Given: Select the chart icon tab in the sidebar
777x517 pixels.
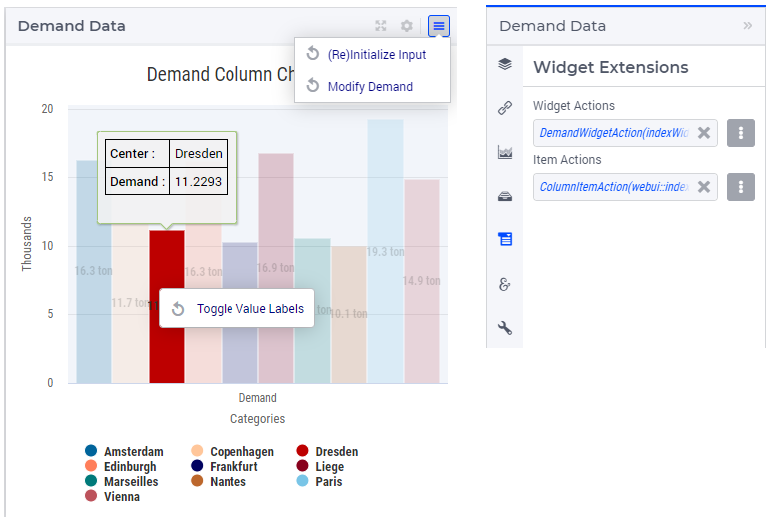Looking at the screenshot, I should coord(505,152).
